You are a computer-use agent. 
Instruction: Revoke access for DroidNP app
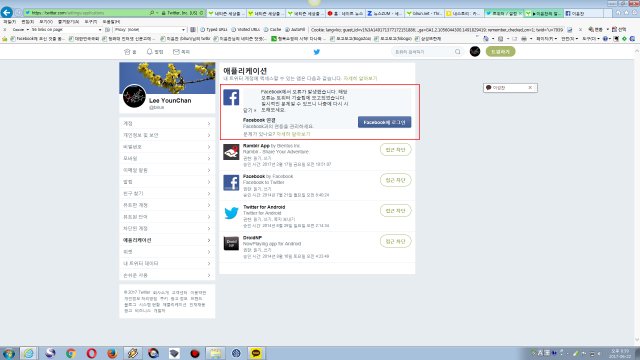click(x=396, y=241)
